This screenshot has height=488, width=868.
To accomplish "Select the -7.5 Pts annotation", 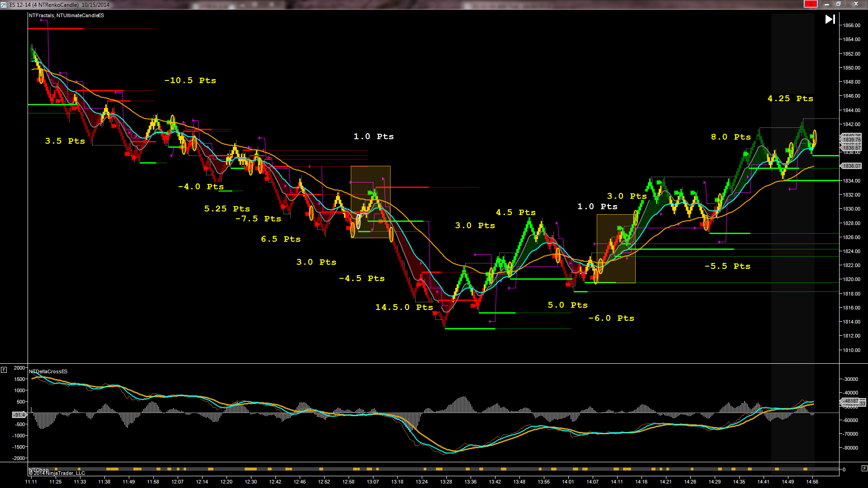I will click(259, 219).
